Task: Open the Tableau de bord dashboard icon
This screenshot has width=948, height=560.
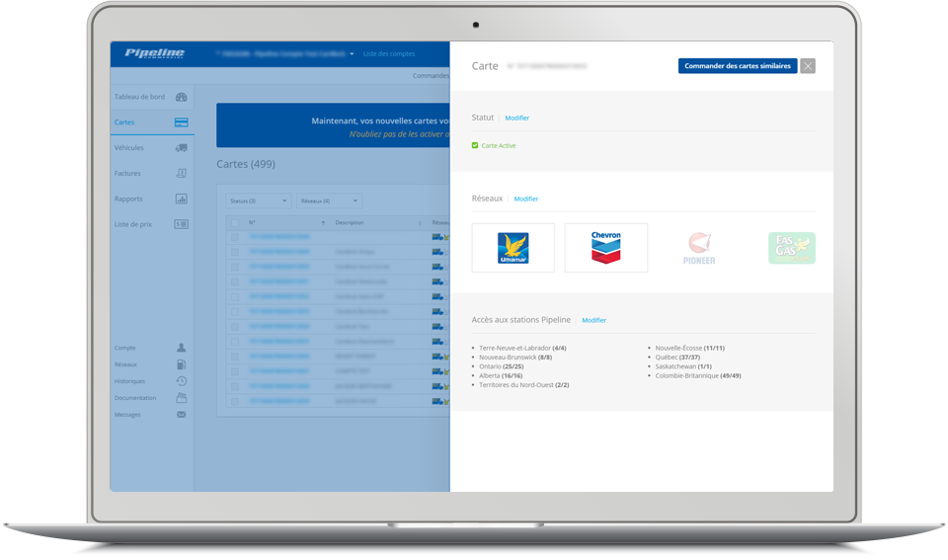Action: (181, 97)
